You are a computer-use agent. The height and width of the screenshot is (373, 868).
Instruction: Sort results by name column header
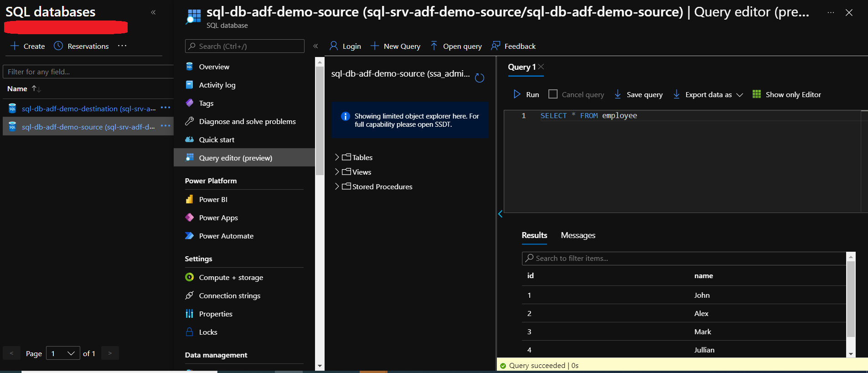tap(703, 276)
